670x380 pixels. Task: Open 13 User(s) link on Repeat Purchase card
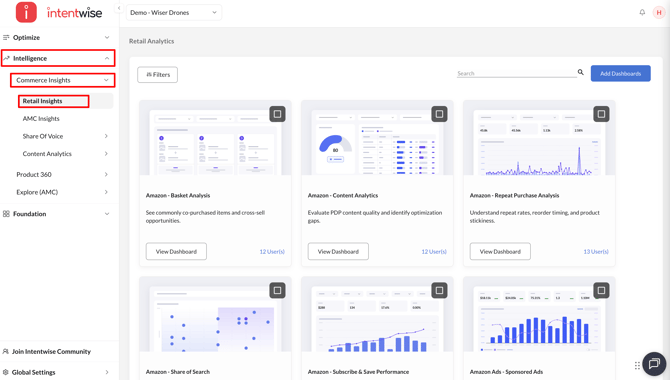(x=596, y=252)
